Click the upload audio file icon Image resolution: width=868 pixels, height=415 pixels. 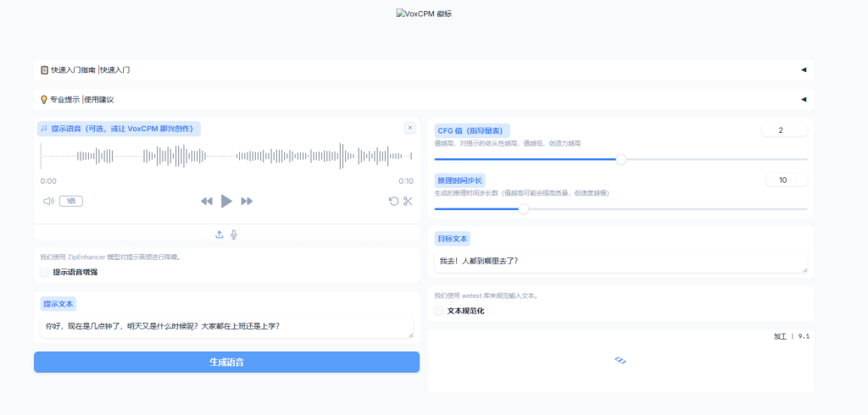220,235
